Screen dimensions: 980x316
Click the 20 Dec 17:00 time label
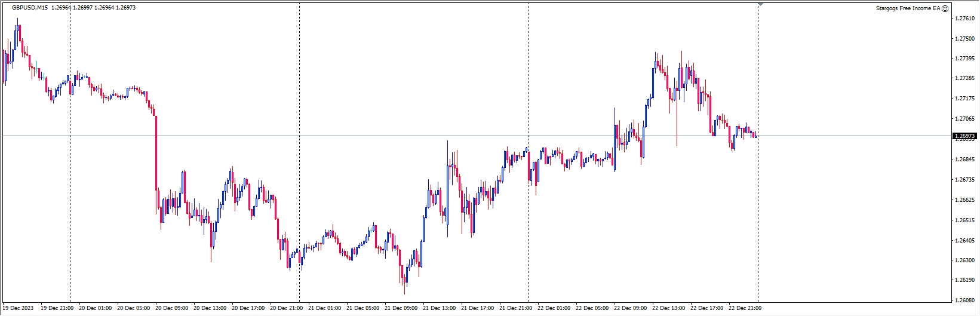click(248, 308)
